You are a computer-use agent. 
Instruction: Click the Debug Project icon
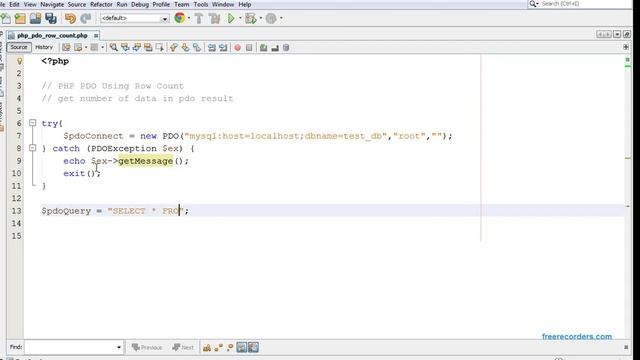point(251,18)
